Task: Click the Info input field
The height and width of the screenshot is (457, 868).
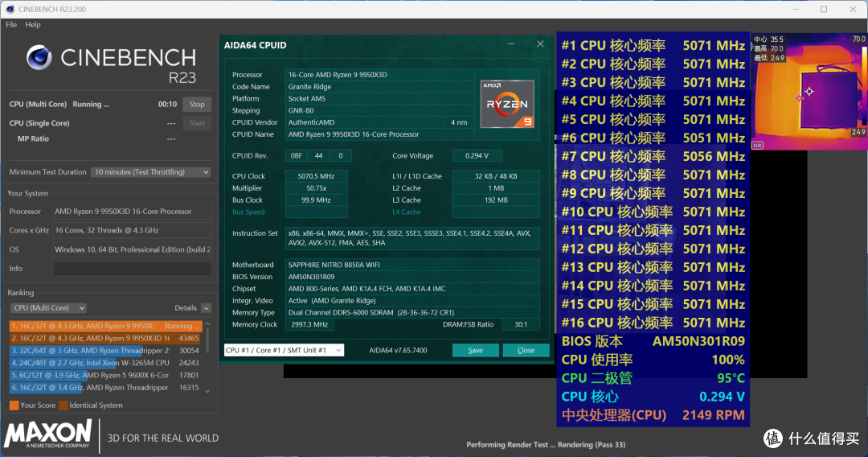Action: [132, 269]
